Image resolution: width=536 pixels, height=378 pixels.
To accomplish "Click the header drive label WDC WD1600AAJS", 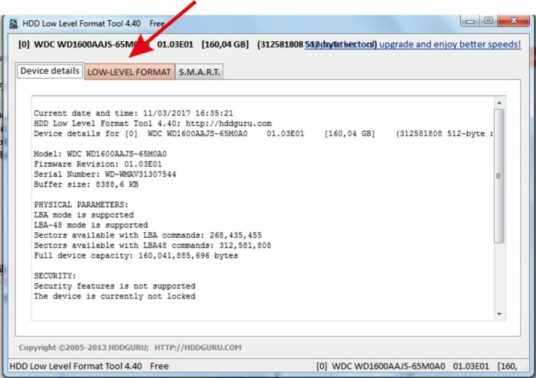I will tap(92, 44).
